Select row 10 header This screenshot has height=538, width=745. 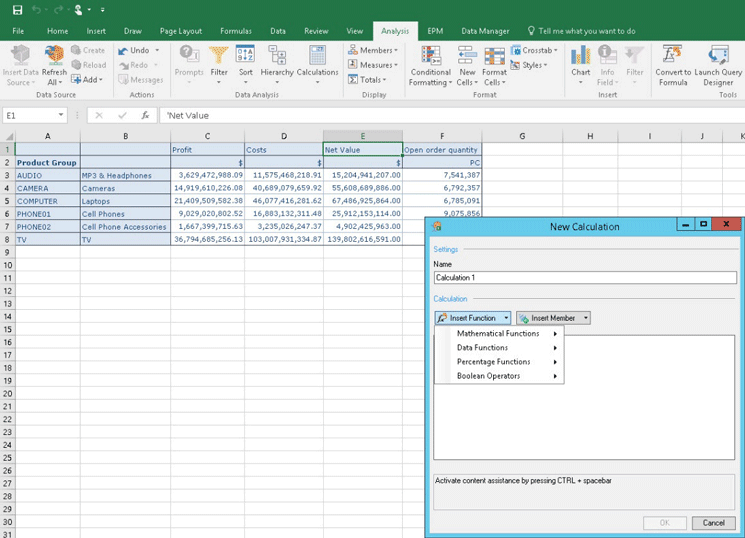coord(8,265)
